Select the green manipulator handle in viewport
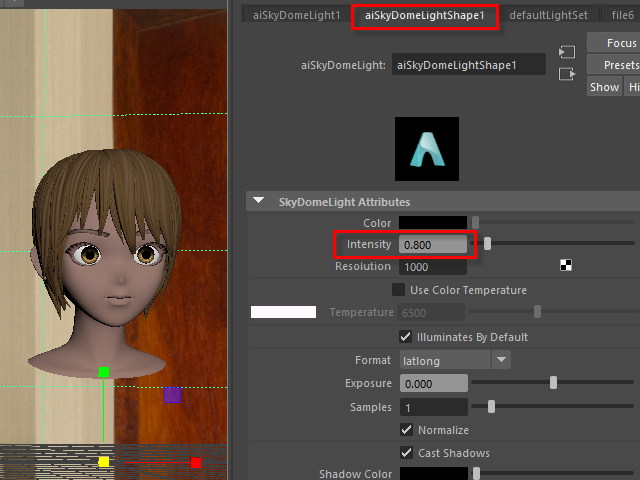This screenshot has height=480, width=640. [104, 373]
